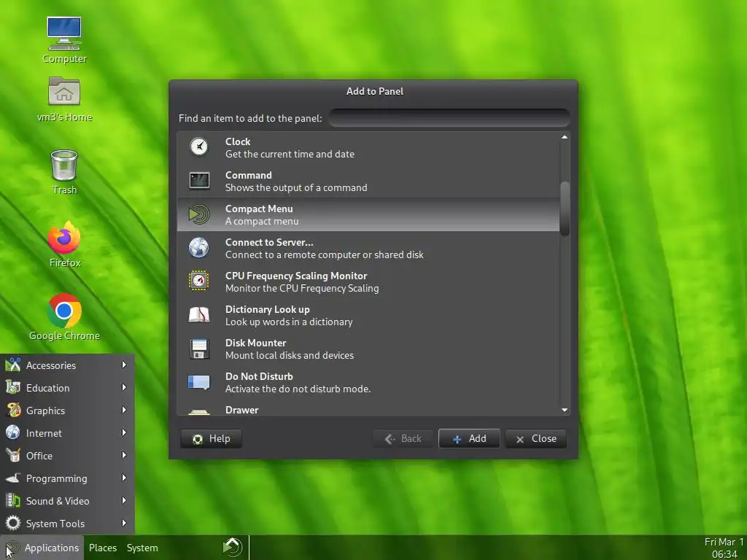Click the Connect to Server globe icon
The width and height of the screenshot is (747, 560).
coord(198,248)
